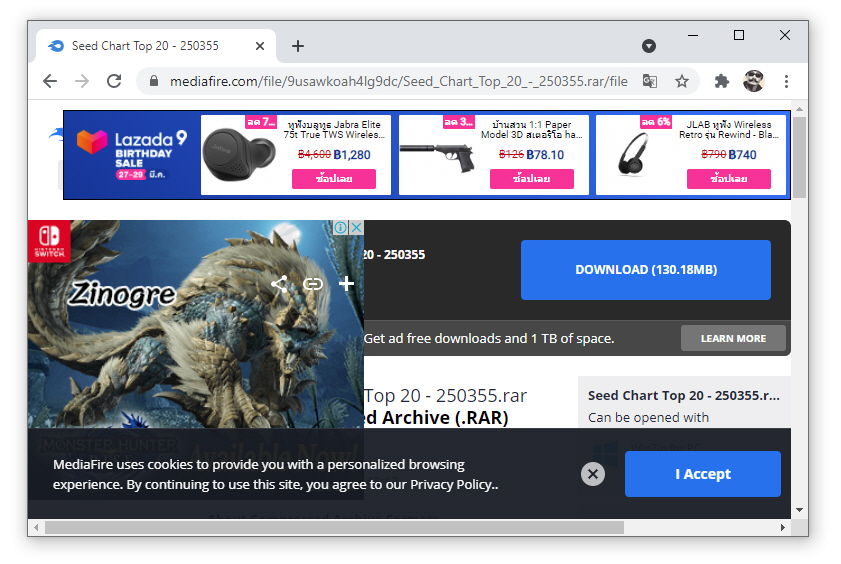The width and height of the screenshot is (841, 564).
Task: Accept the MediaFire cookies
Action: pyautogui.click(x=703, y=474)
